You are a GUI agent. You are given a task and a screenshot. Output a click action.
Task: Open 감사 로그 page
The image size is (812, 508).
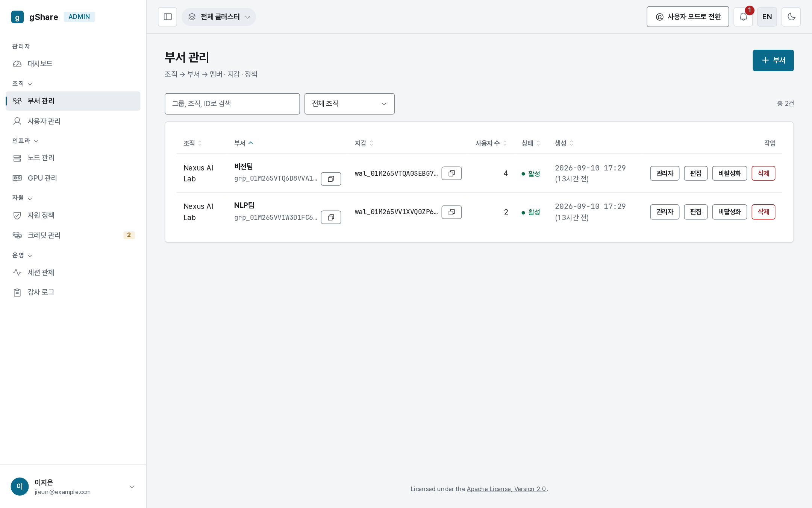pos(73,292)
